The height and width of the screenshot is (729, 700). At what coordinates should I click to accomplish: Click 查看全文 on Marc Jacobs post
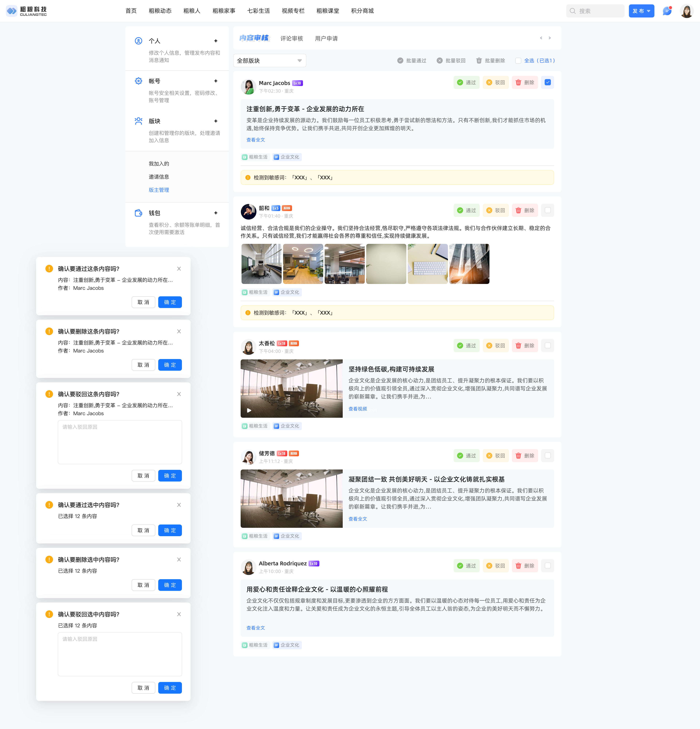tap(256, 140)
